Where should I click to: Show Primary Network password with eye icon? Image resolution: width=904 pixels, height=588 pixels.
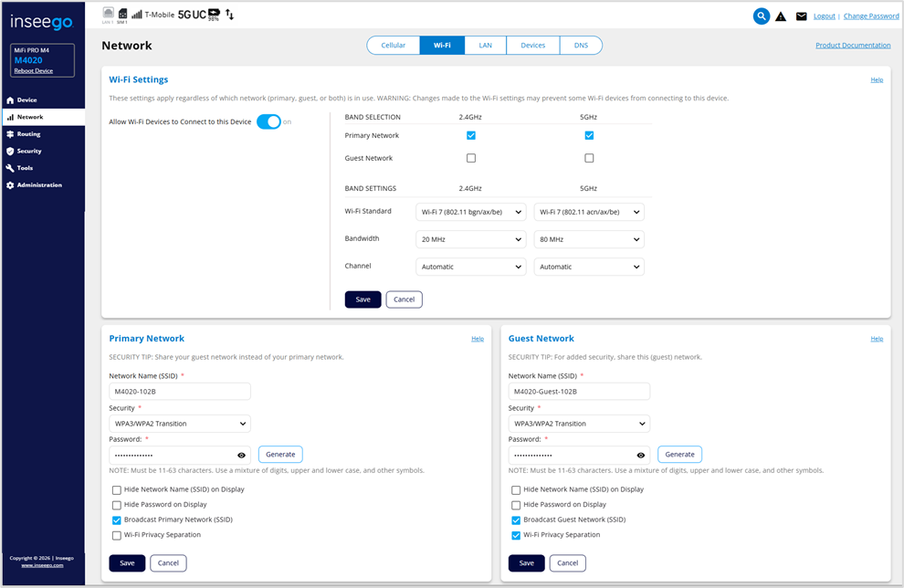(x=242, y=455)
